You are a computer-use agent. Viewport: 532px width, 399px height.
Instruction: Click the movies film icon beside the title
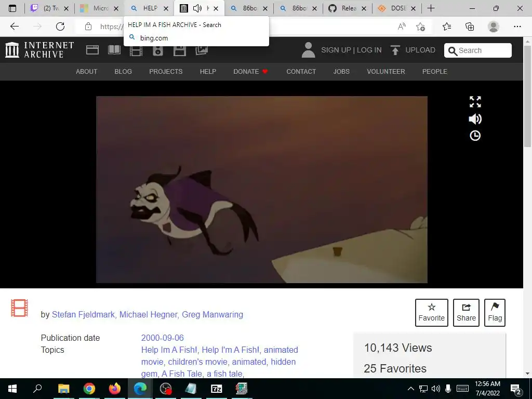19,308
